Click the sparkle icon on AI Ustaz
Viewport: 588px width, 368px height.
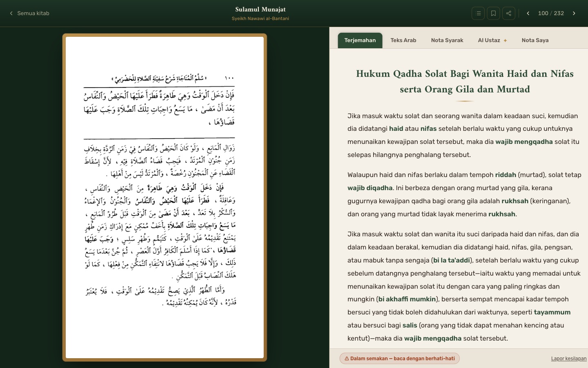505,40
